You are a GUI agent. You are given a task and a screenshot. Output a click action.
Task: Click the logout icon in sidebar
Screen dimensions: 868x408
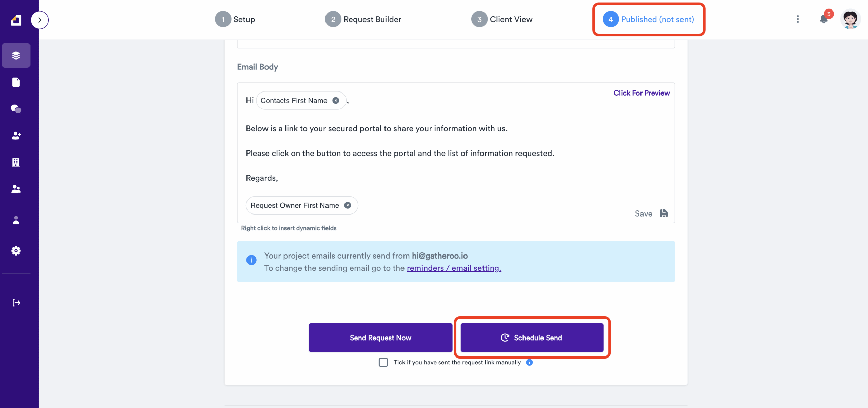(x=16, y=303)
